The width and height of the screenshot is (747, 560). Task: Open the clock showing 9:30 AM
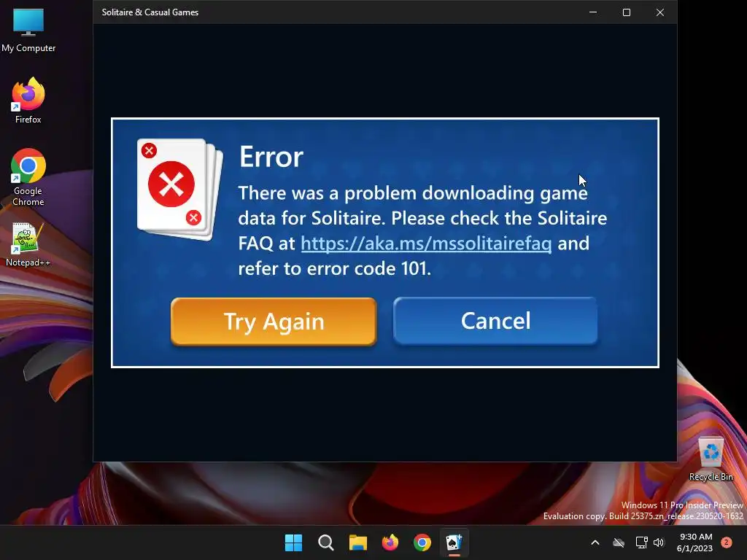coord(695,542)
